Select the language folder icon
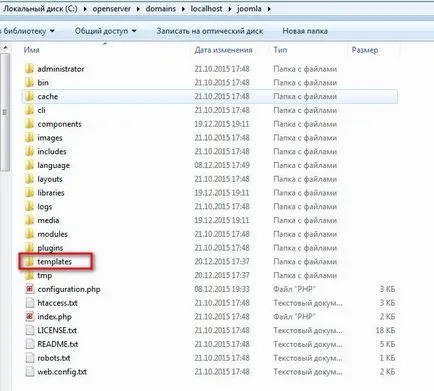 pos(29,165)
